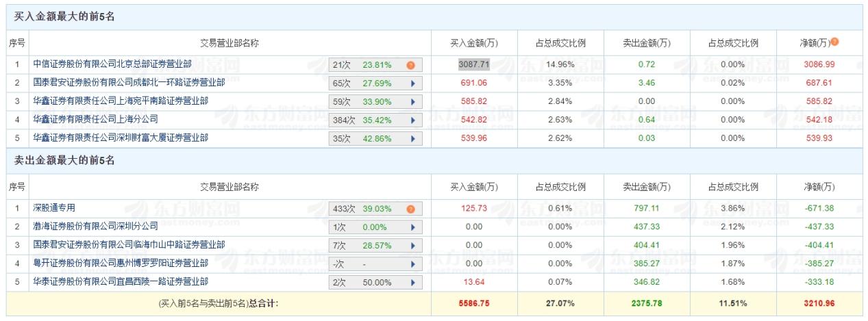Screen dimensions: 868x321
Task: Expand arrow in 384次 35.42% box
Action: (x=412, y=120)
